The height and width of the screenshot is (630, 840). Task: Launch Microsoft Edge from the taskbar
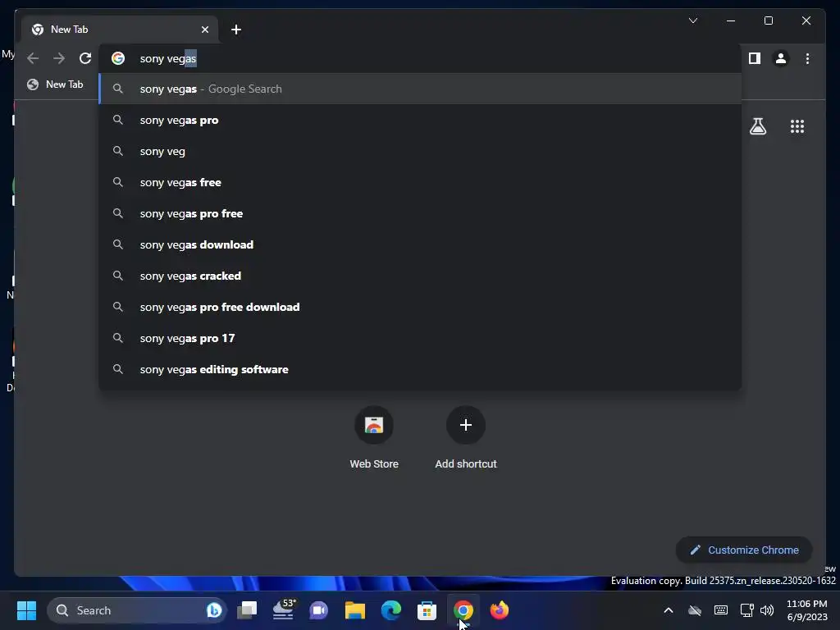(391, 610)
